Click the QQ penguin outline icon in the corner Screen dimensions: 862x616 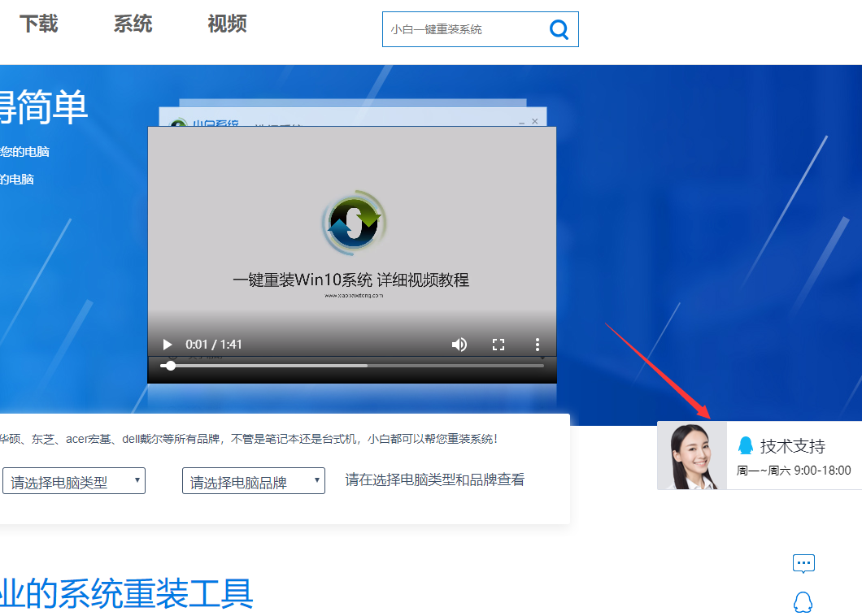pos(803,601)
